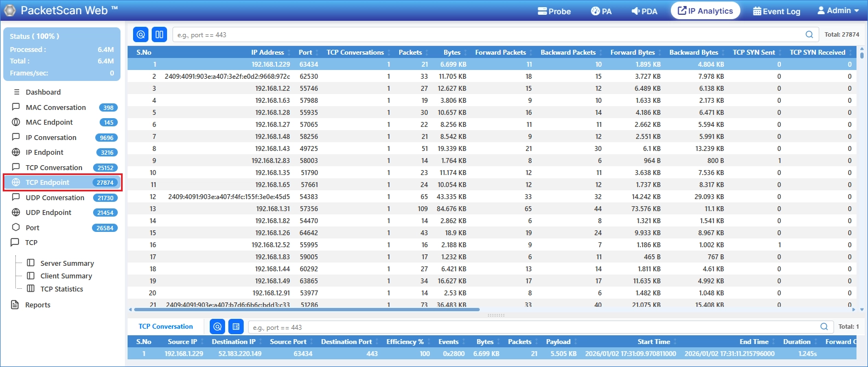Select row with port 57356
Screen dimensions: 868x367
pyautogui.click(x=493, y=209)
